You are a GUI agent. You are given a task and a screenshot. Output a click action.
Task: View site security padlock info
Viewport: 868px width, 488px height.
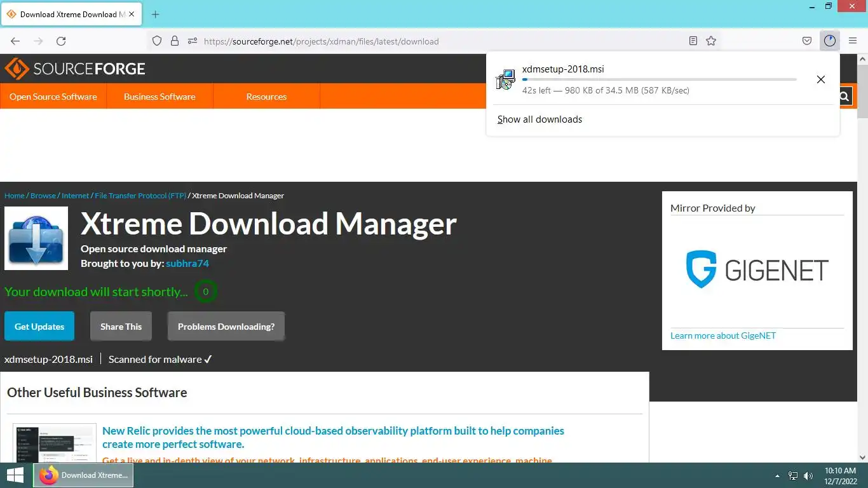175,41
